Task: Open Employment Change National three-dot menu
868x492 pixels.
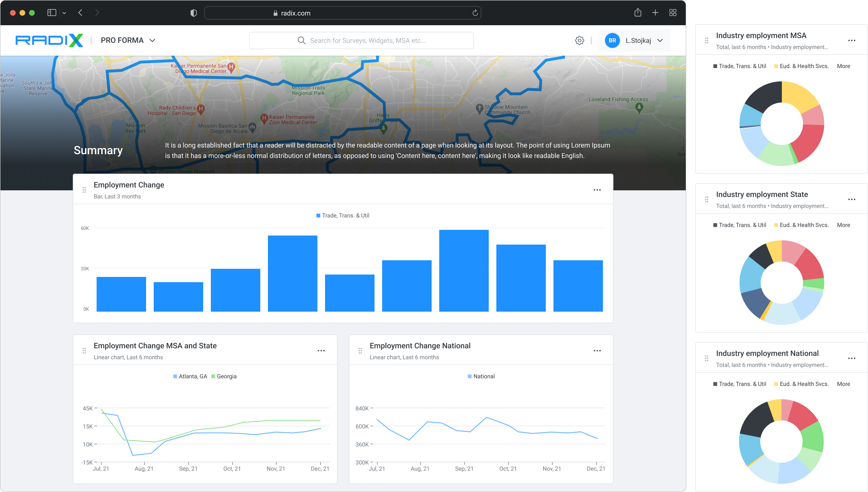Action: click(597, 351)
